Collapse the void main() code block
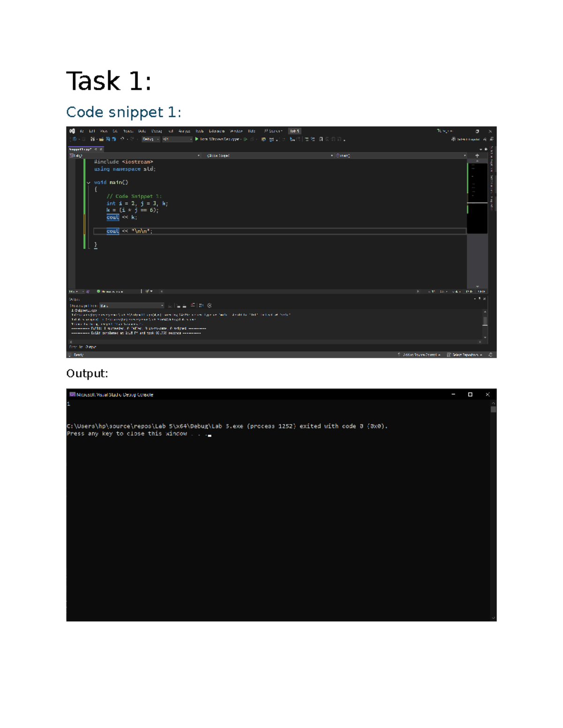 [x=88, y=183]
